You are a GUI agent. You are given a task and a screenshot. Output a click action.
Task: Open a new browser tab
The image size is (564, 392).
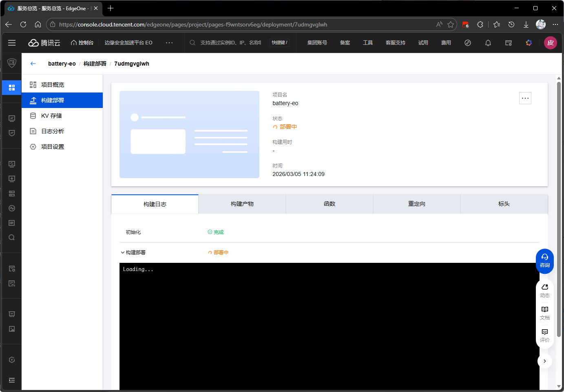111,8
